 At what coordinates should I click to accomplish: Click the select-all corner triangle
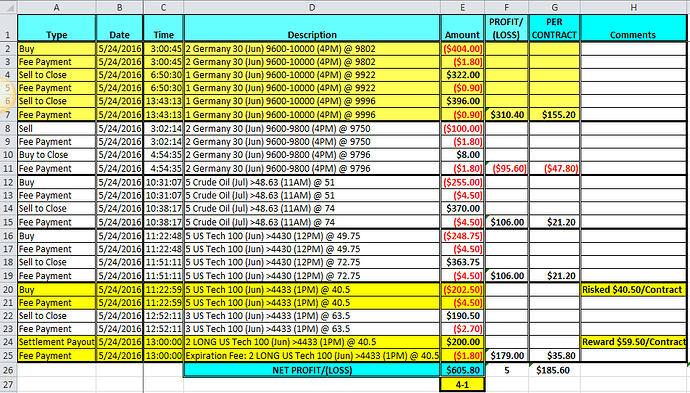tap(8, 7)
